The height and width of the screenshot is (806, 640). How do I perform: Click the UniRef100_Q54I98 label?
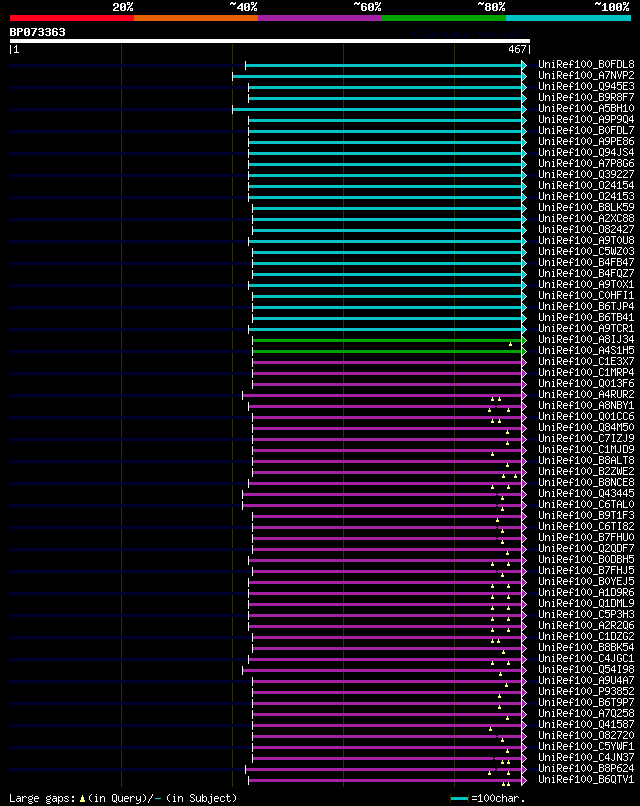point(586,669)
